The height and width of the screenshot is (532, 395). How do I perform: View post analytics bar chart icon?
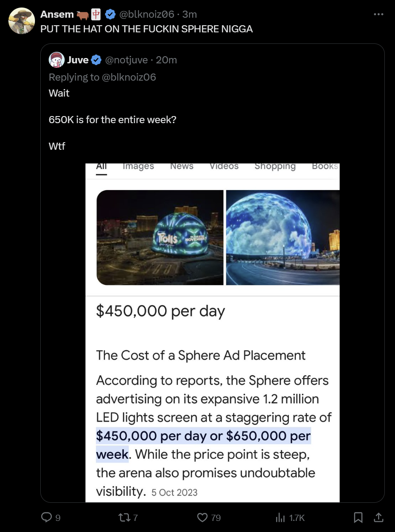pyautogui.click(x=280, y=517)
